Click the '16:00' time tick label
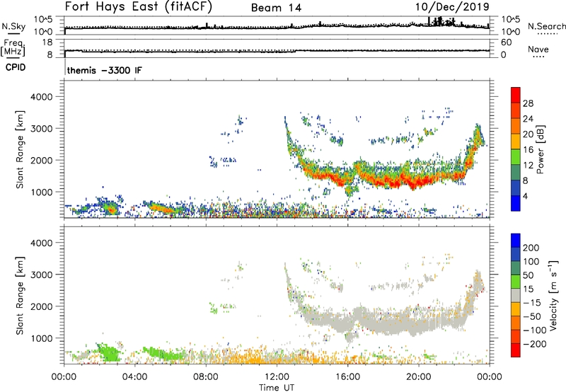 click(x=347, y=377)
